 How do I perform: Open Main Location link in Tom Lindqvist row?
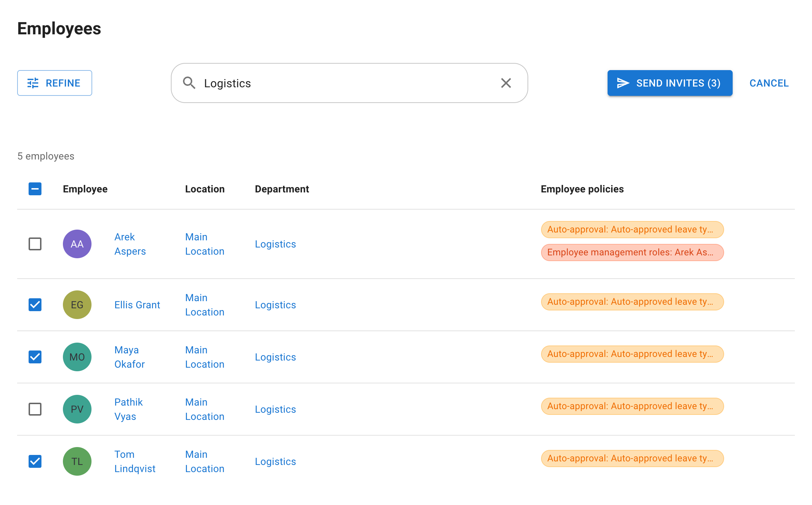tap(205, 461)
